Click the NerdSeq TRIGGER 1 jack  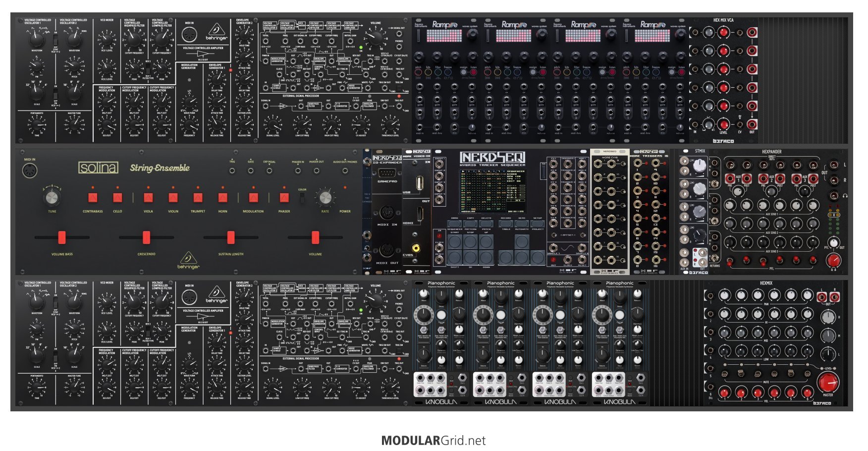[x=568, y=165]
